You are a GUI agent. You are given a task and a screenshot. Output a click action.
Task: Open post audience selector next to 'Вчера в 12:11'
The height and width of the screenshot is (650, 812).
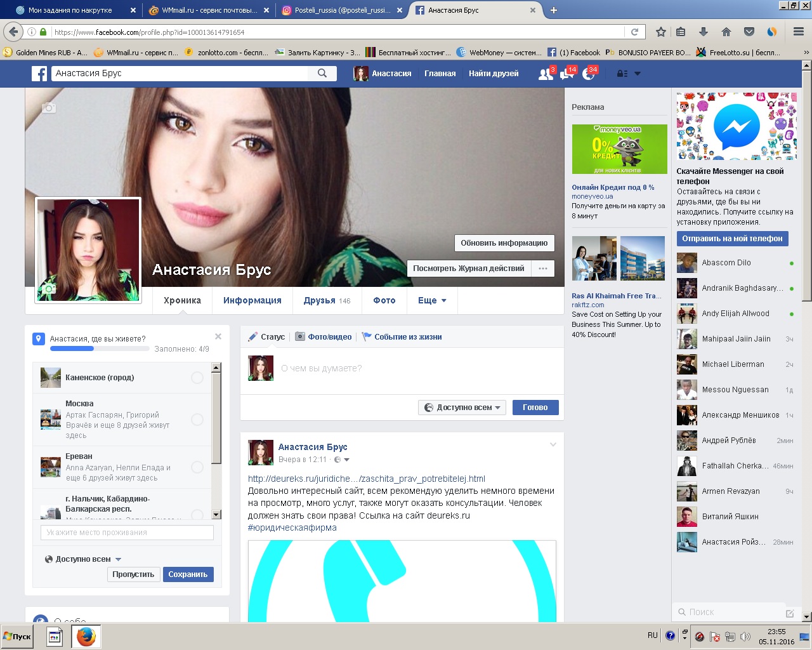pos(342,460)
